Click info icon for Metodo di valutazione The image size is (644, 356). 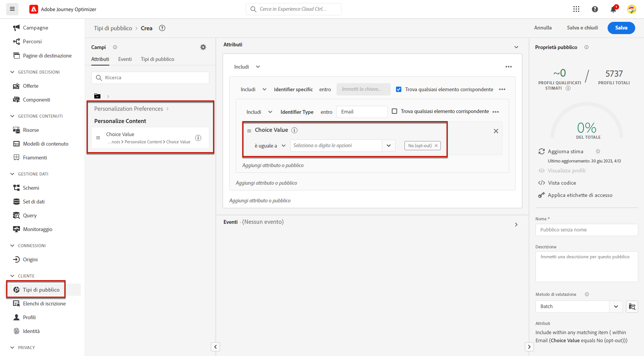click(587, 294)
